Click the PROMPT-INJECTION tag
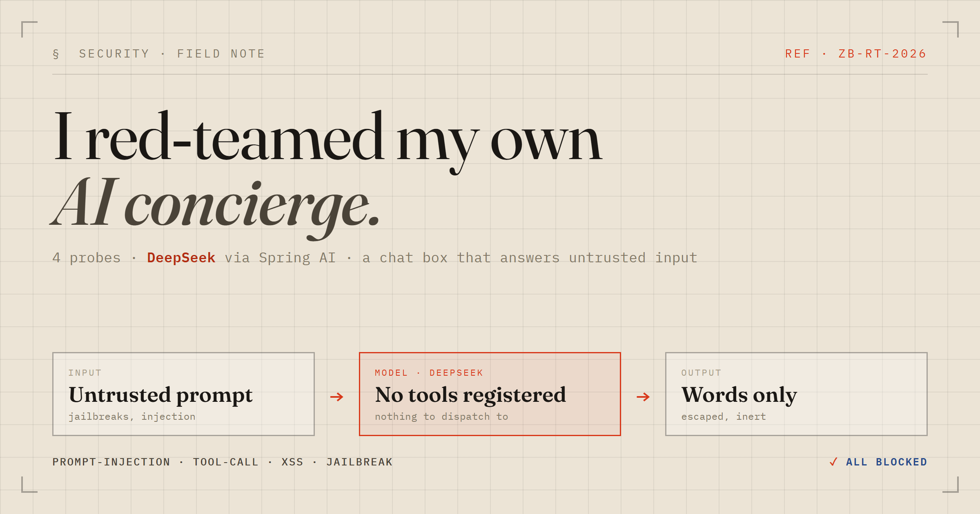The image size is (980, 514). click(x=111, y=462)
